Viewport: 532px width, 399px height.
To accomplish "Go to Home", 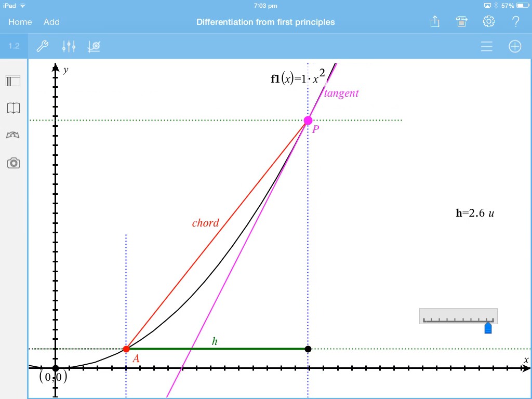I will tap(20, 22).
